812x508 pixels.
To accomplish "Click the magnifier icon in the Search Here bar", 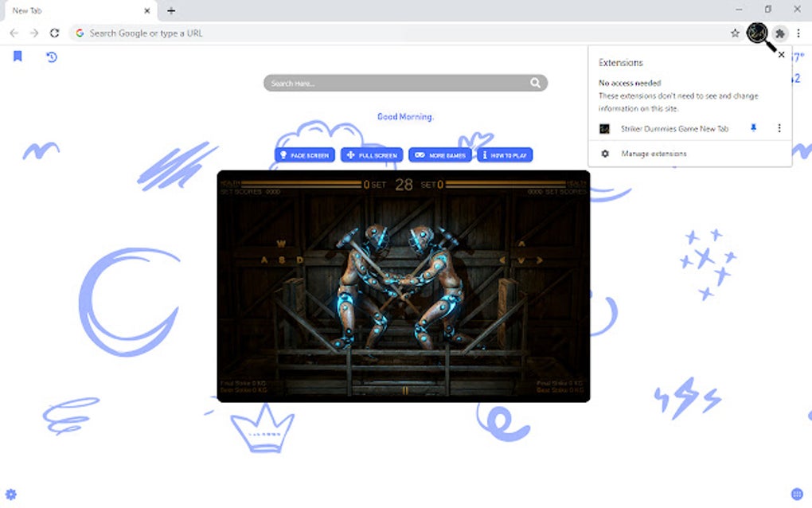I will click(x=537, y=83).
